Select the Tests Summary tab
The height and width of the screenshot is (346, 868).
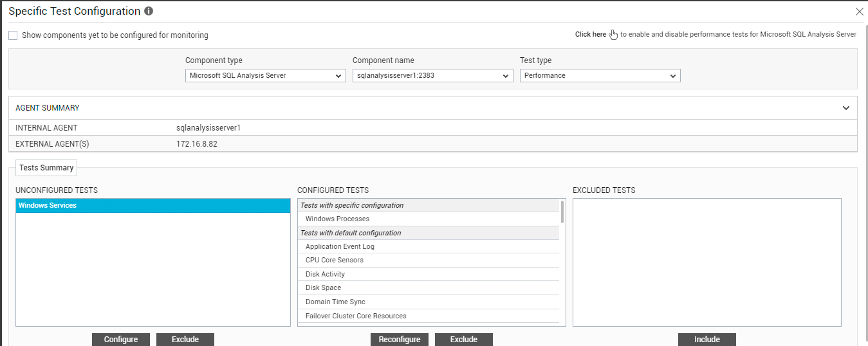click(x=46, y=168)
